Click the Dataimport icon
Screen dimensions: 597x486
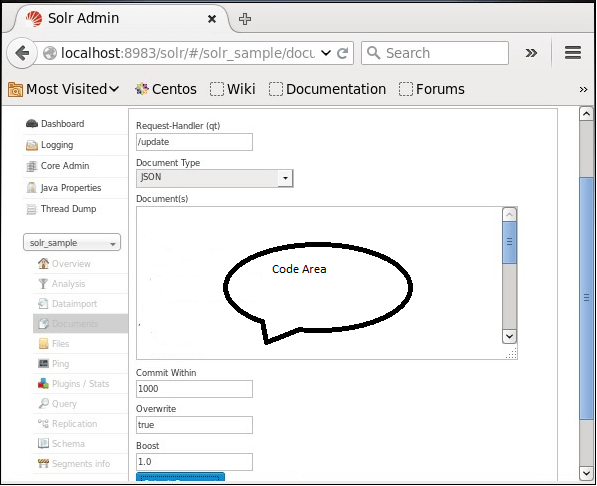click(43, 304)
